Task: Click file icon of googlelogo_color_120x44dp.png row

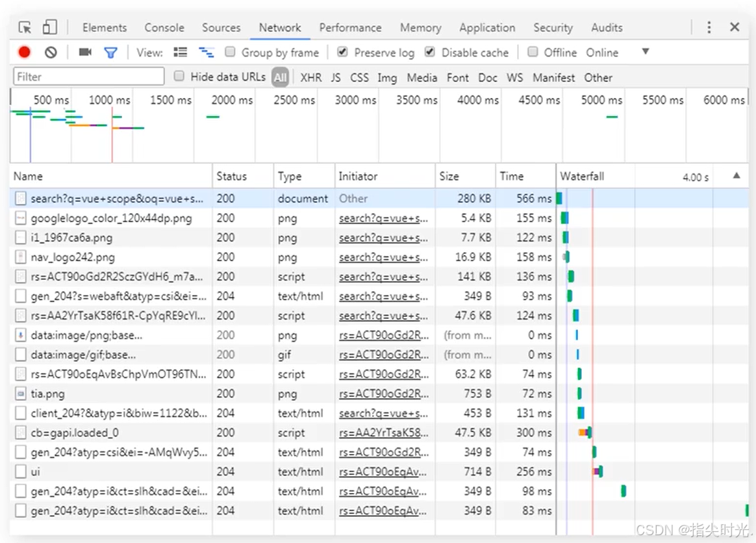Action: [20, 218]
